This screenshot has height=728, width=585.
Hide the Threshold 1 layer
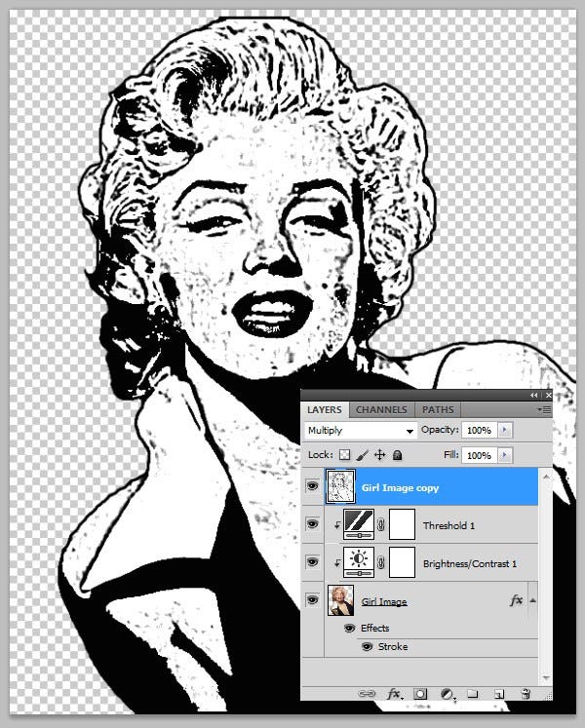coord(312,524)
